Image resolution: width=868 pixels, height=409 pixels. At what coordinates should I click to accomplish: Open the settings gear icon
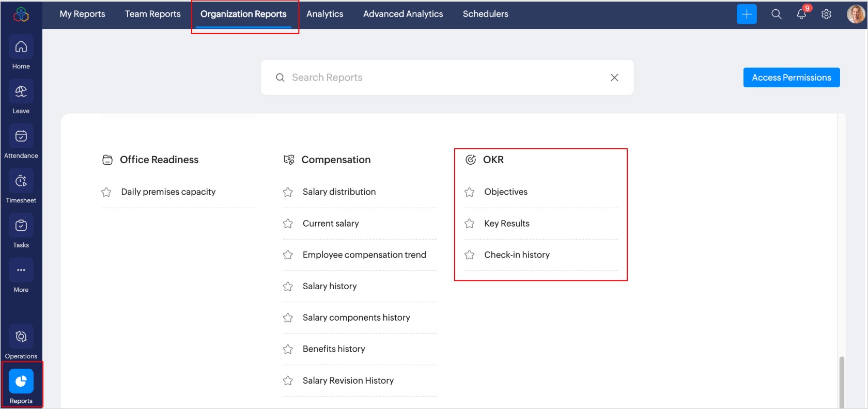pyautogui.click(x=826, y=14)
